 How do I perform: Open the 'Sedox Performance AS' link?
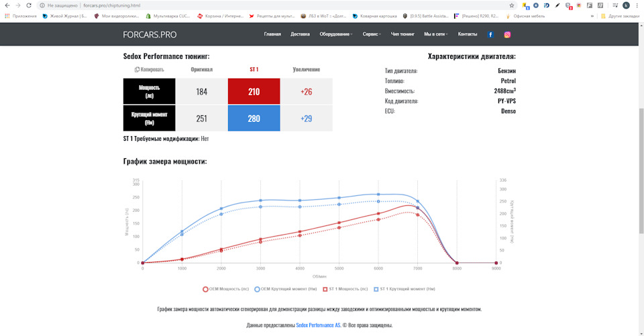[x=318, y=325]
